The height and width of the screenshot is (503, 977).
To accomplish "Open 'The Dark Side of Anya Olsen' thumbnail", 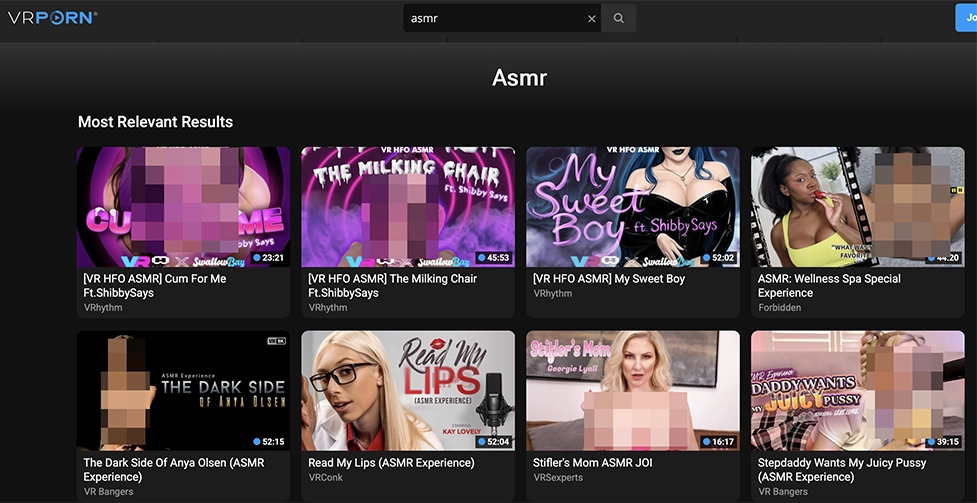I will point(183,391).
